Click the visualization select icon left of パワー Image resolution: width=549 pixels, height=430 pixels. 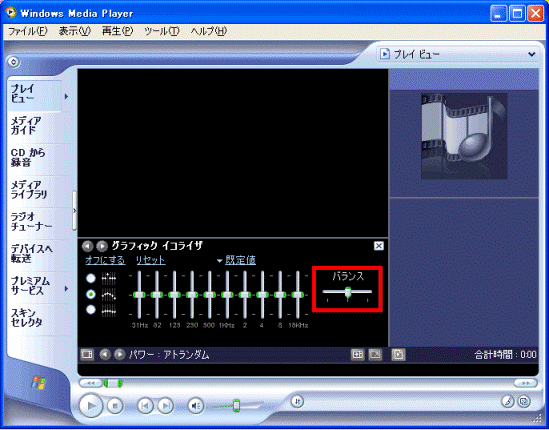pyautogui.click(x=87, y=355)
